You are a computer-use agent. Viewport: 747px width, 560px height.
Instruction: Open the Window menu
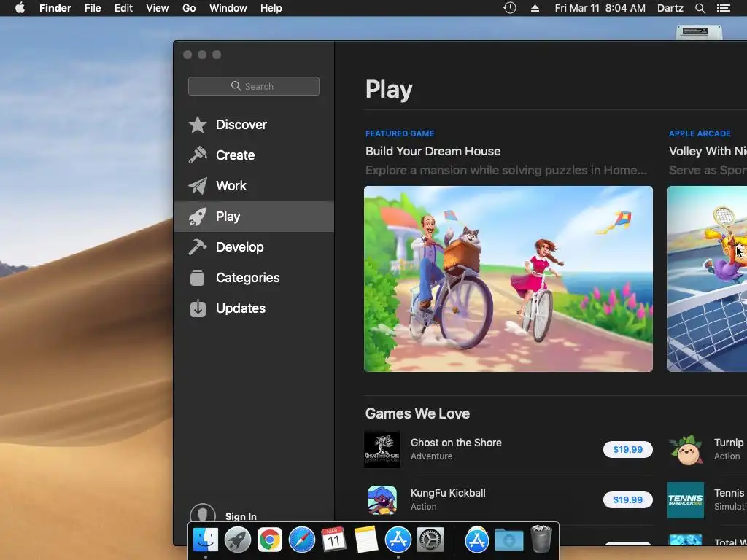228,8
